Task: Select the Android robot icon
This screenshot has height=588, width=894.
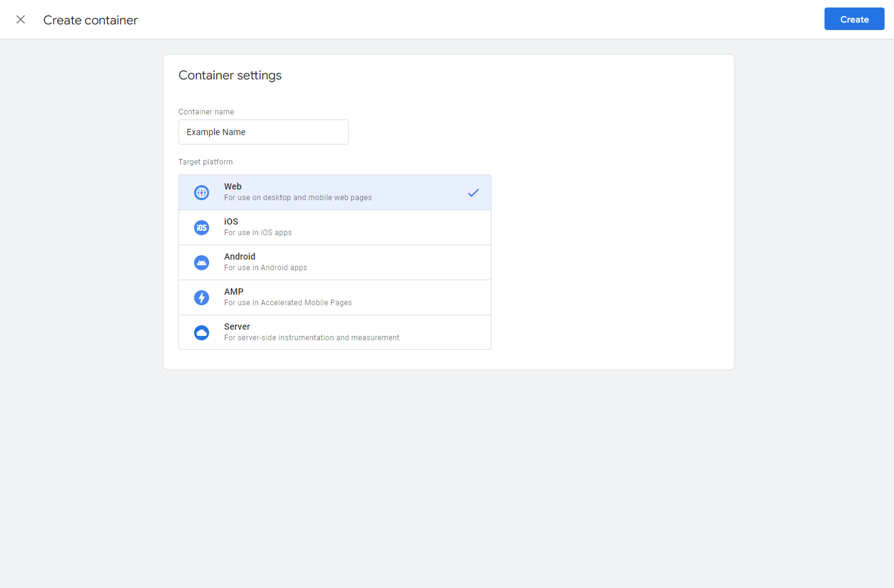Action: [202, 263]
